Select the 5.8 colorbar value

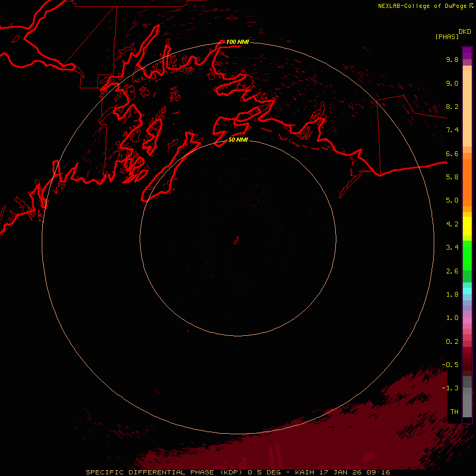tap(452, 177)
